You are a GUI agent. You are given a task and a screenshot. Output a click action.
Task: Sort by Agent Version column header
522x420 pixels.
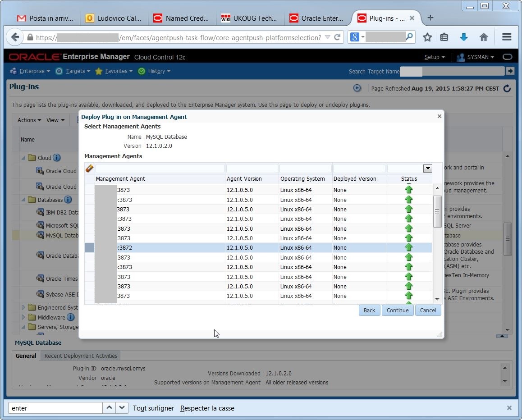[x=244, y=179]
